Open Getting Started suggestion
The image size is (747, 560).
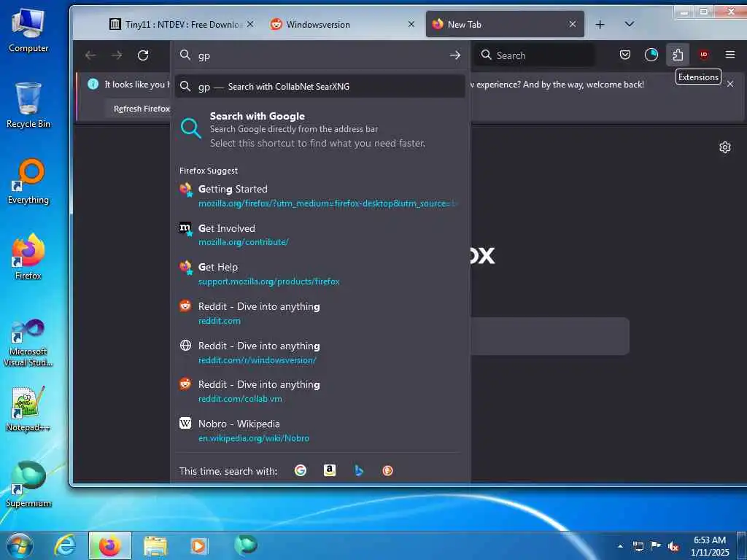pyautogui.click(x=320, y=195)
